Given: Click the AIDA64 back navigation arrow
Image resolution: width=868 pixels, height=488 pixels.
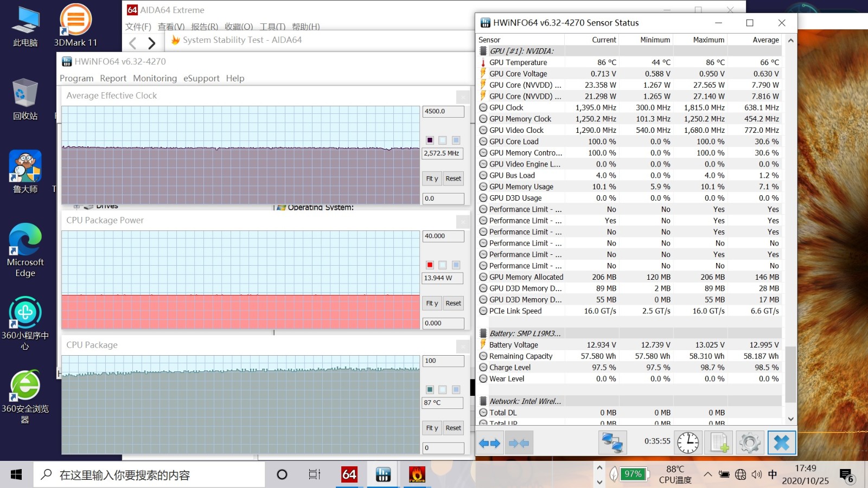Looking at the screenshot, I should coord(133,43).
